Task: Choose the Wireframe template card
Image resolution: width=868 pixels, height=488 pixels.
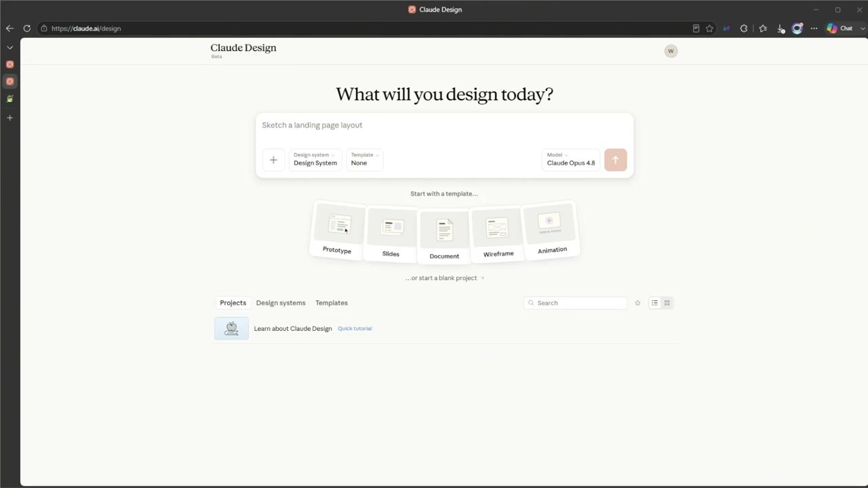Action: pyautogui.click(x=498, y=233)
